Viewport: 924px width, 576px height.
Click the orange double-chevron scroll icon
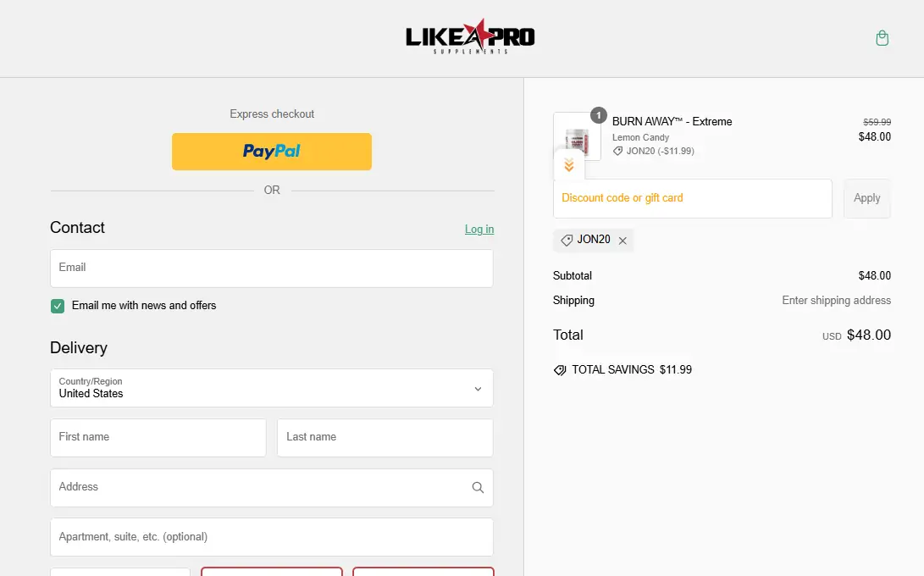pos(569,165)
